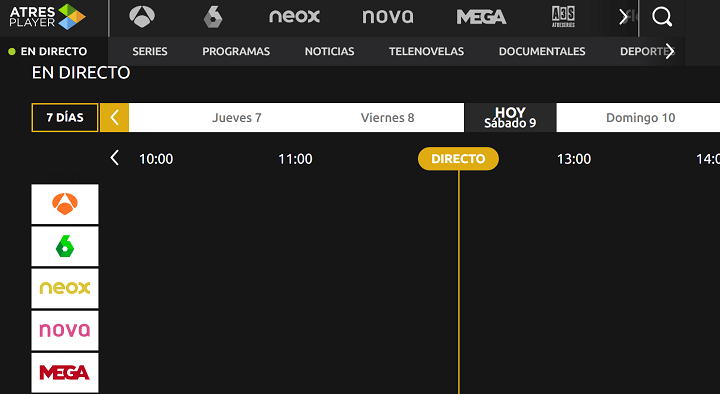The image size is (720, 394).
Task: Click the 11:00 time label
Action: [x=295, y=159]
